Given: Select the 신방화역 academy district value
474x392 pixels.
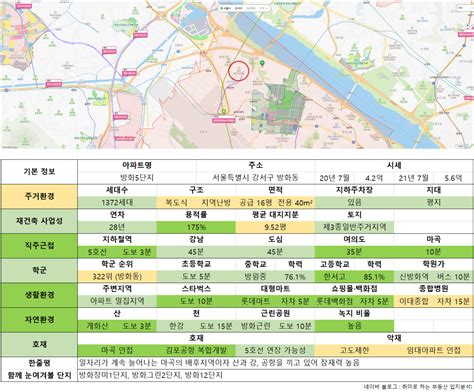Looking at the screenshot, I should [x=414, y=276].
